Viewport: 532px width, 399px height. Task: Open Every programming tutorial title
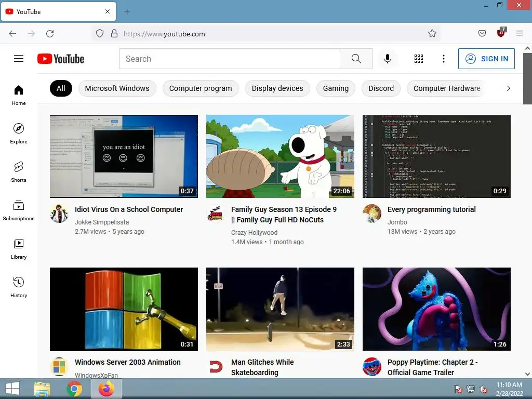pyautogui.click(x=432, y=209)
